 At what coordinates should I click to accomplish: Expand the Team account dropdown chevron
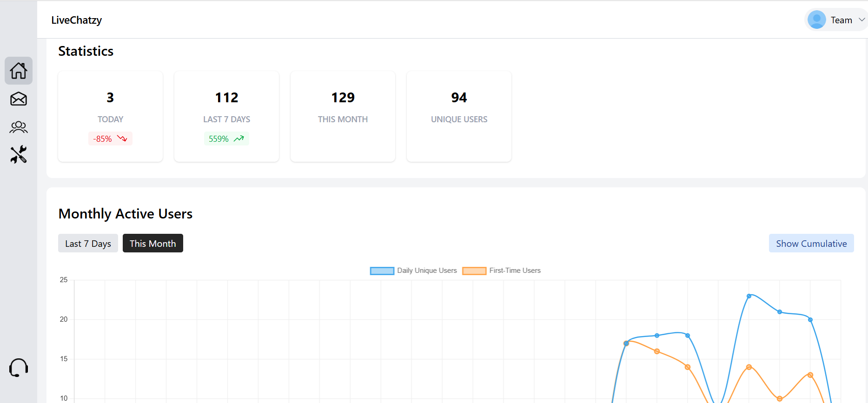click(861, 20)
